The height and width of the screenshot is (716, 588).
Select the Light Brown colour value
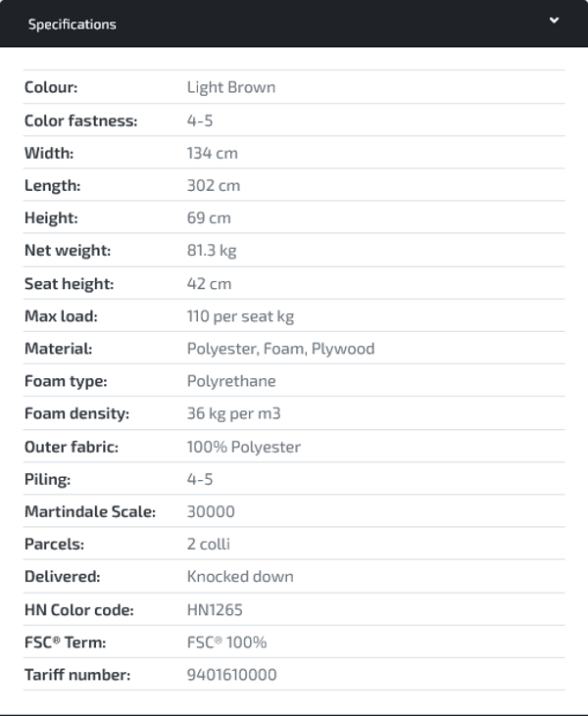pyautogui.click(x=231, y=87)
